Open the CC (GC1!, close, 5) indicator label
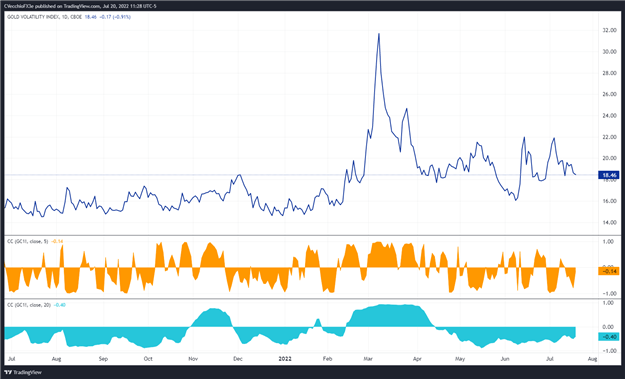 28,242
